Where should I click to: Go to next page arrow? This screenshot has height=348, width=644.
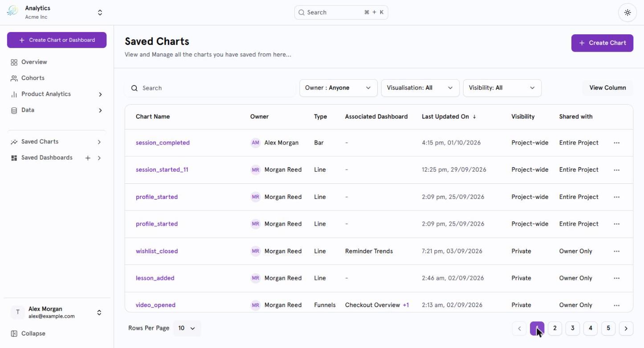[626, 329]
